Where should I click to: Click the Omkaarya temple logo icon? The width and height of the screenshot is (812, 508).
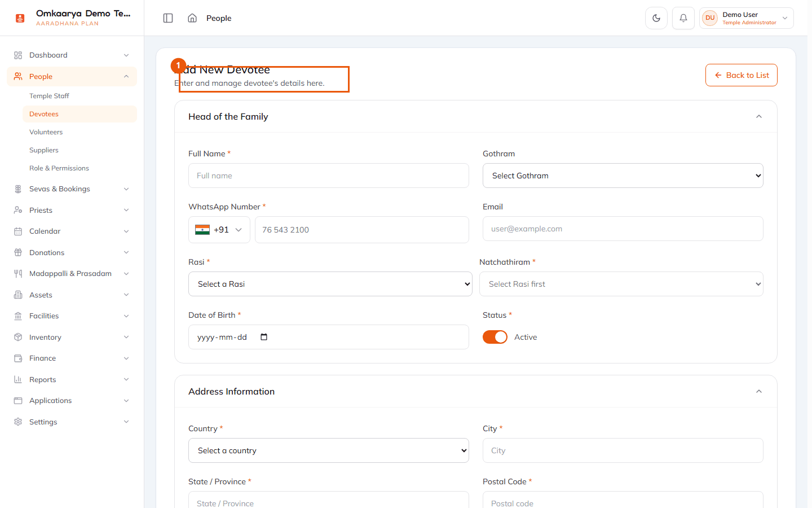[x=20, y=18]
